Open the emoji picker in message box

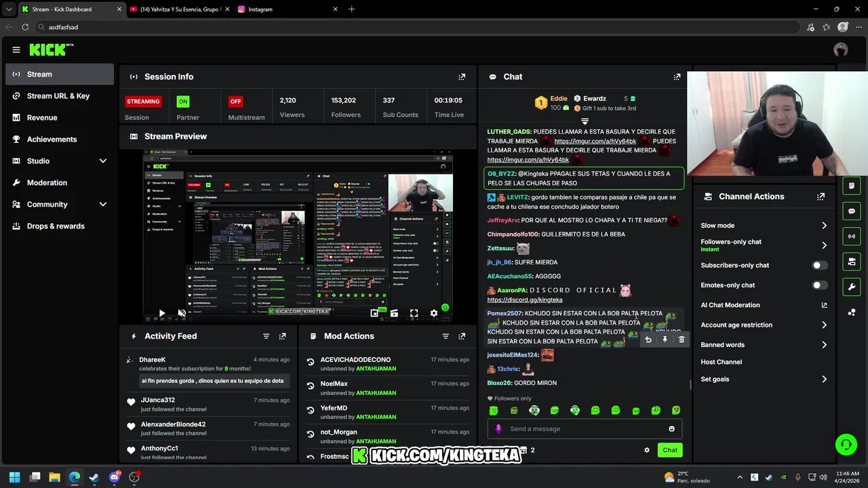tap(672, 429)
